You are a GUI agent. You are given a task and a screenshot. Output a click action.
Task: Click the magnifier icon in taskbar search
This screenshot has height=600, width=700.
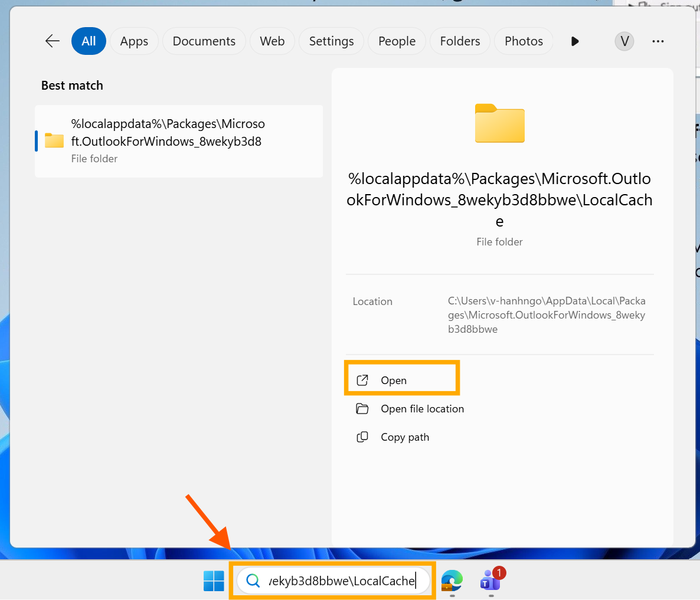[x=253, y=581]
